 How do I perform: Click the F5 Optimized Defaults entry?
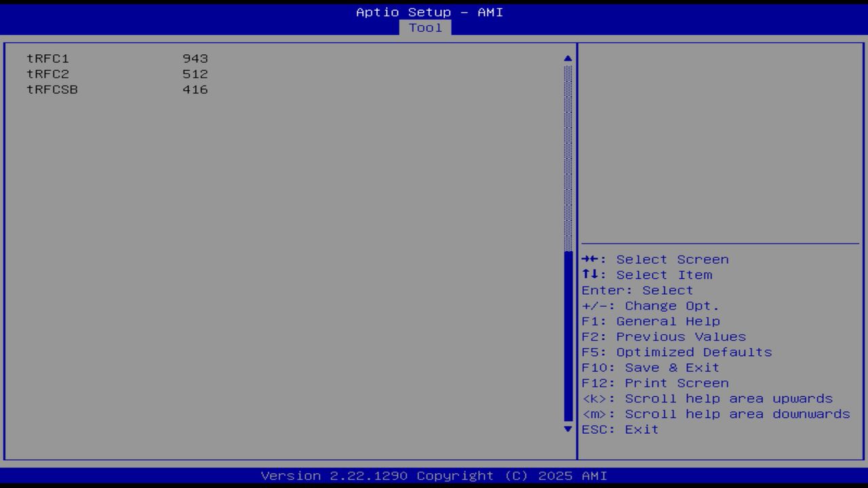(x=676, y=352)
